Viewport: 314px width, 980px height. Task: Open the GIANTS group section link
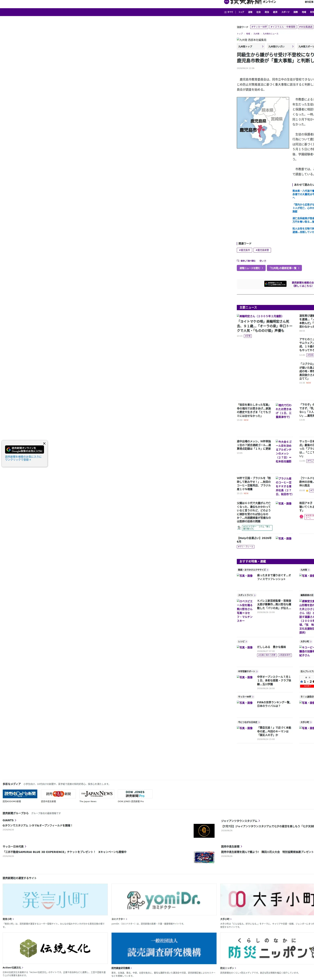(x=9, y=820)
